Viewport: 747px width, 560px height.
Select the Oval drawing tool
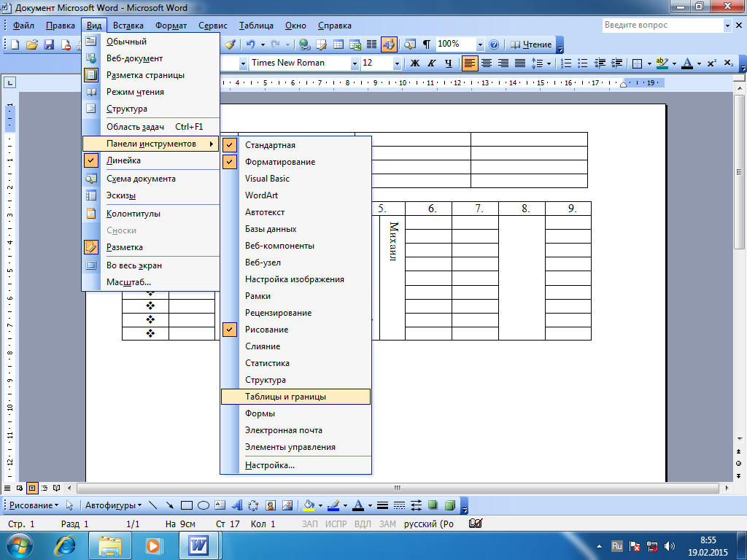[204, 505]
